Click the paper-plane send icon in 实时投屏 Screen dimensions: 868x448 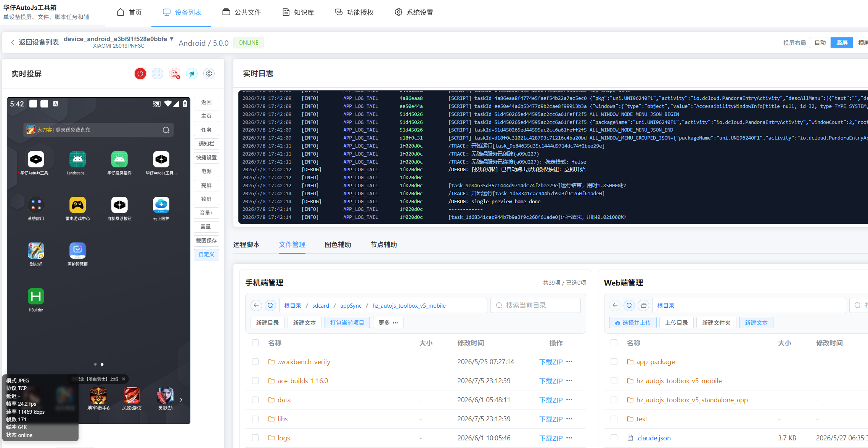pos(192,74)
